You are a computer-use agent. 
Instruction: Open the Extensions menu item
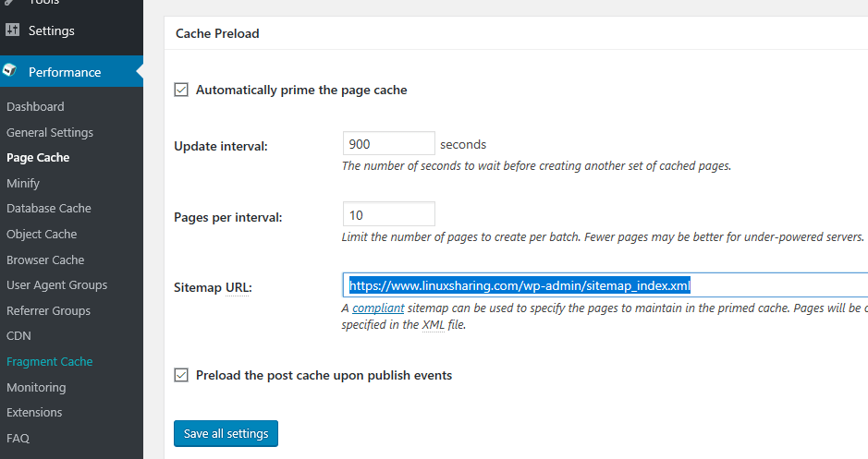coord(34,413)
